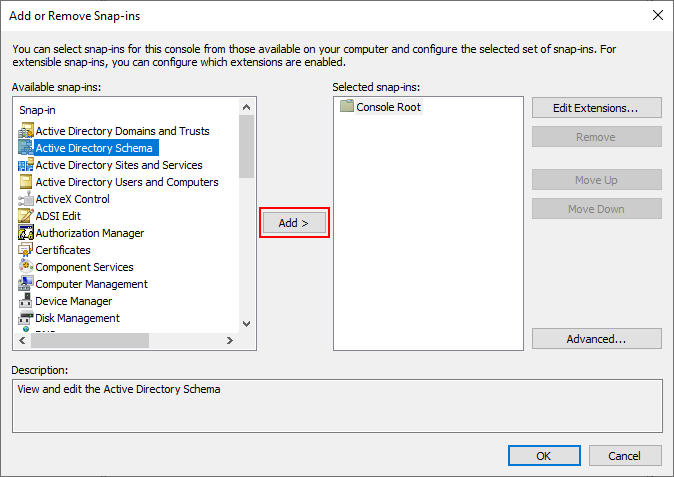Click the Device Manager icon

(26, 301)
